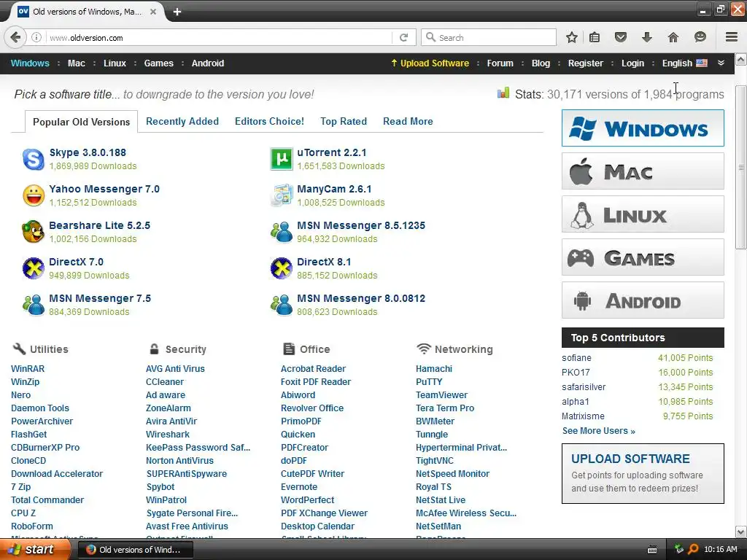Open the Login link
747x560 pixels.
point(632,63)
